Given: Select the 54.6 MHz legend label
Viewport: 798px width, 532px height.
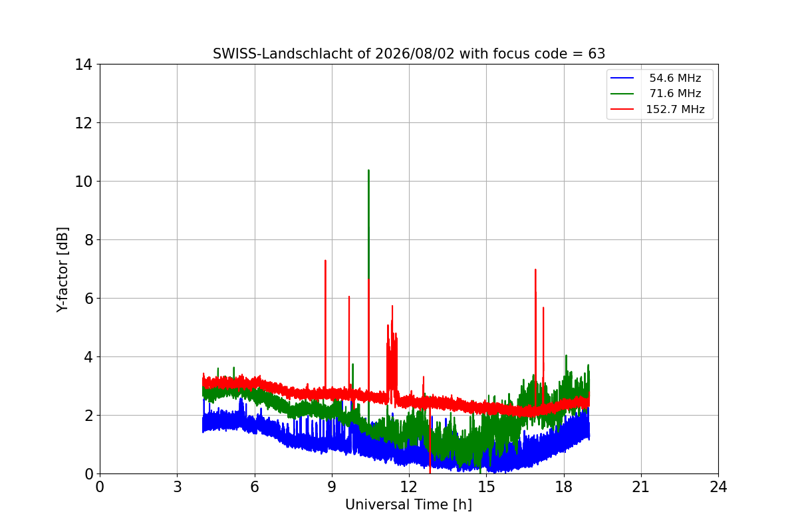Looking at the screenshot, I should click(675, 78).
